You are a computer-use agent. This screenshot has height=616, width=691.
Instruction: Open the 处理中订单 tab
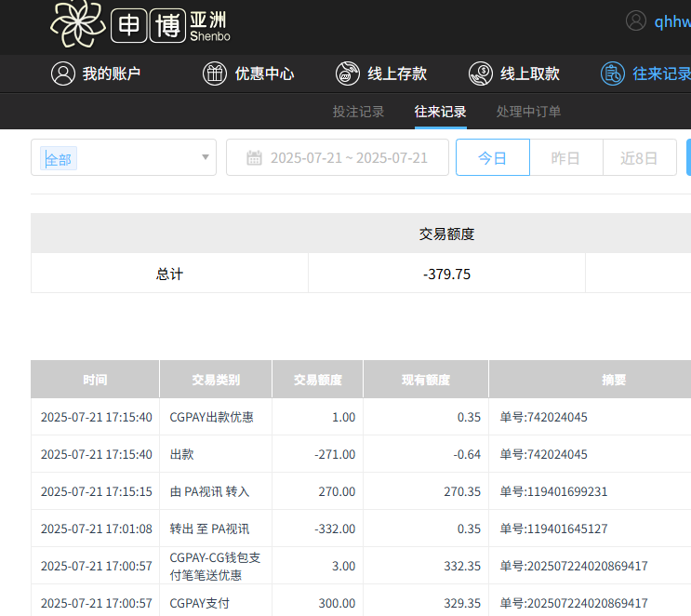(x=528, y=112)
